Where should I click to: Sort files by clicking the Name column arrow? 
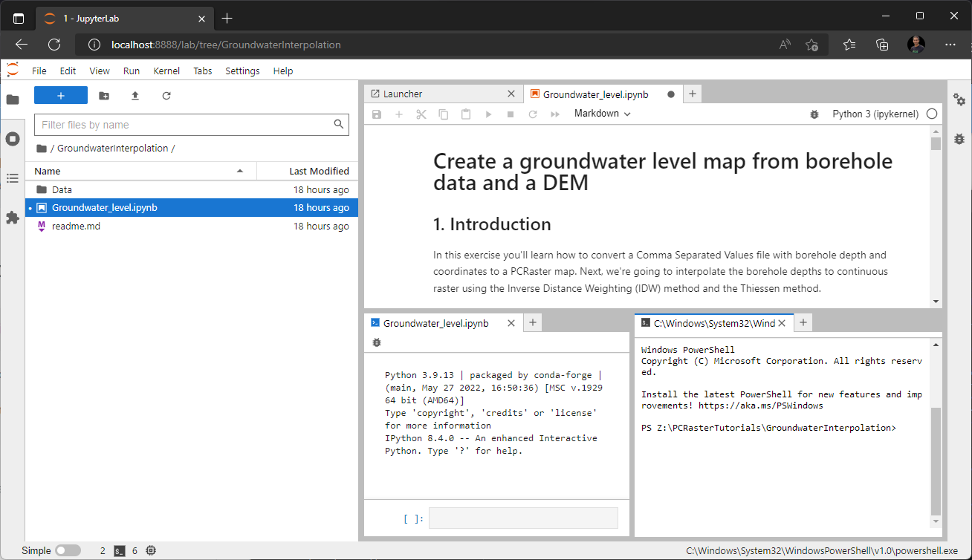[239, 171]
